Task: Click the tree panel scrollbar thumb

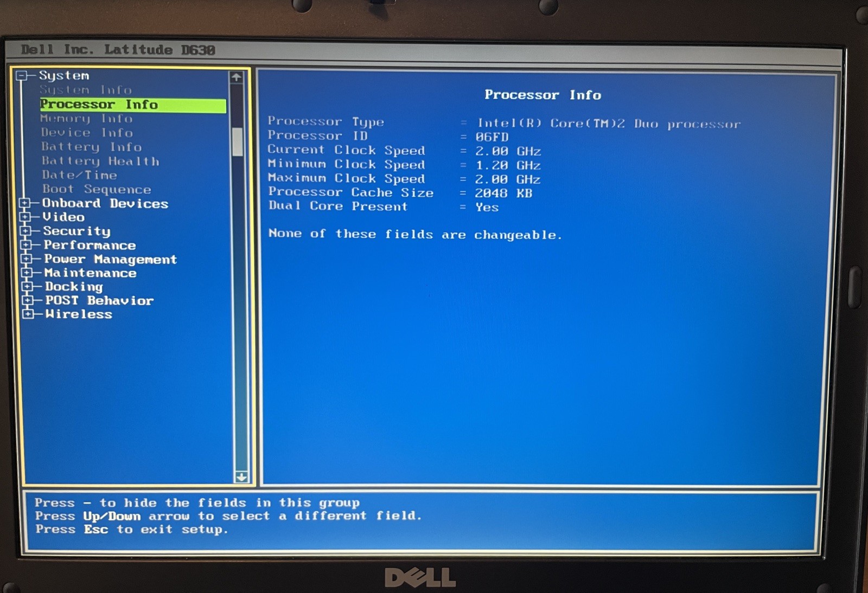Action: point(237,142)
